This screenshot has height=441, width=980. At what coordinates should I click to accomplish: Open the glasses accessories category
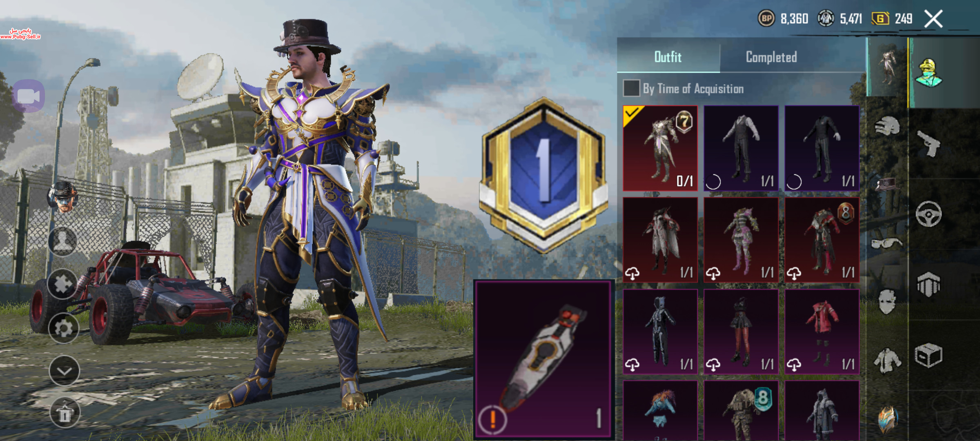tap(886, 244)
